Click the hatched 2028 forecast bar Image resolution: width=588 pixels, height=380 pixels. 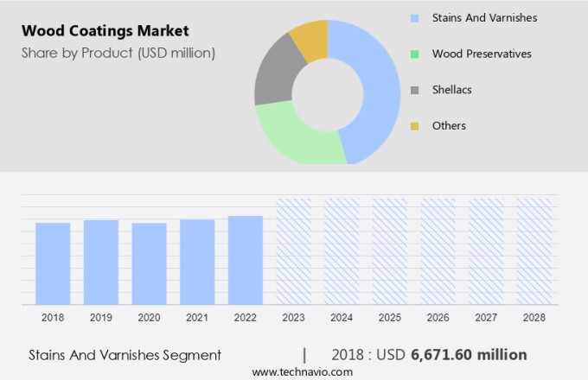pyautogui.click(x=534, y=251)
